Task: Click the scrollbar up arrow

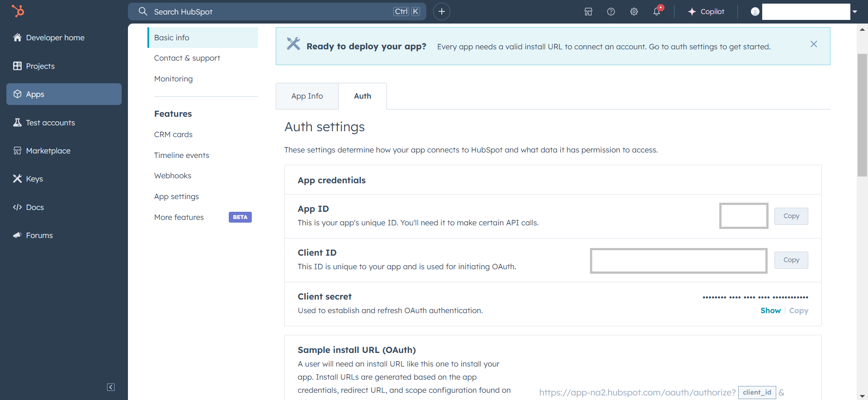Action: tap(862, 29)
